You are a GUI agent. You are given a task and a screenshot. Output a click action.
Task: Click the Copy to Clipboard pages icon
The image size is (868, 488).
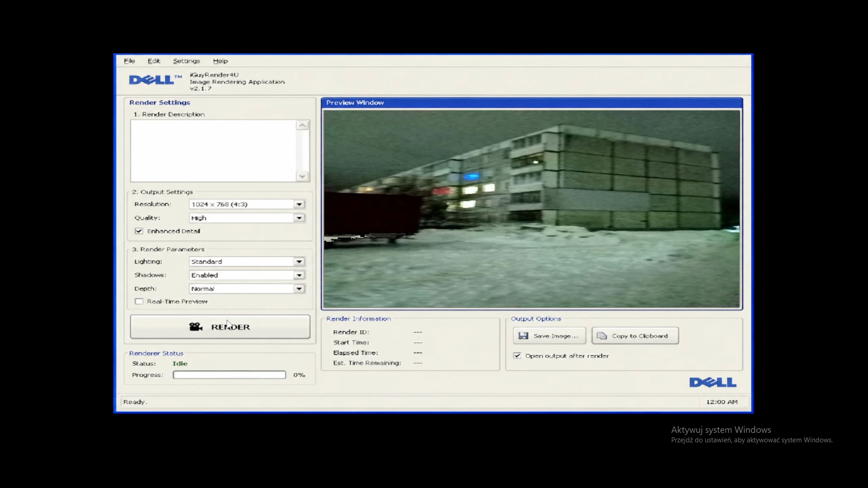click(x=602, y=336)
